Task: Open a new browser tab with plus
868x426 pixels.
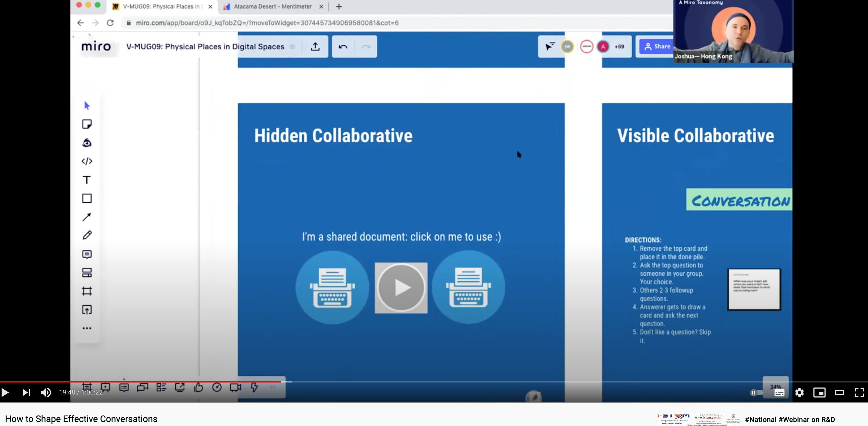Action: 339,6
